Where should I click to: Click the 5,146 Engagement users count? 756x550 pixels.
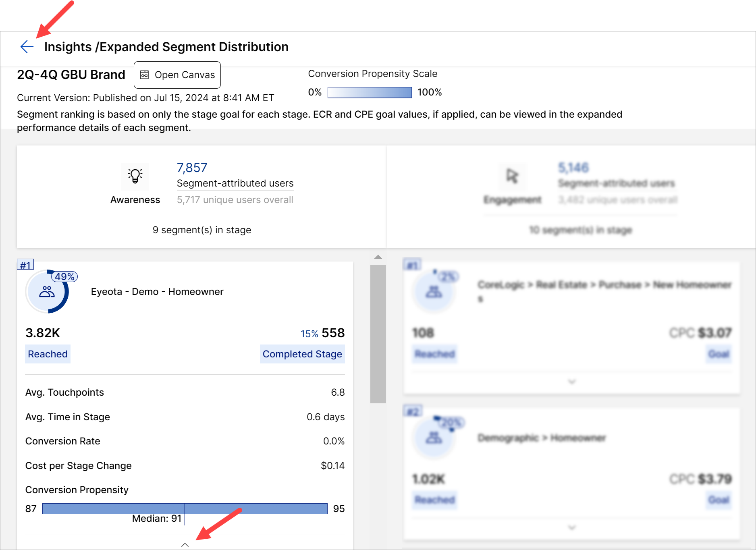coord(573,168)
